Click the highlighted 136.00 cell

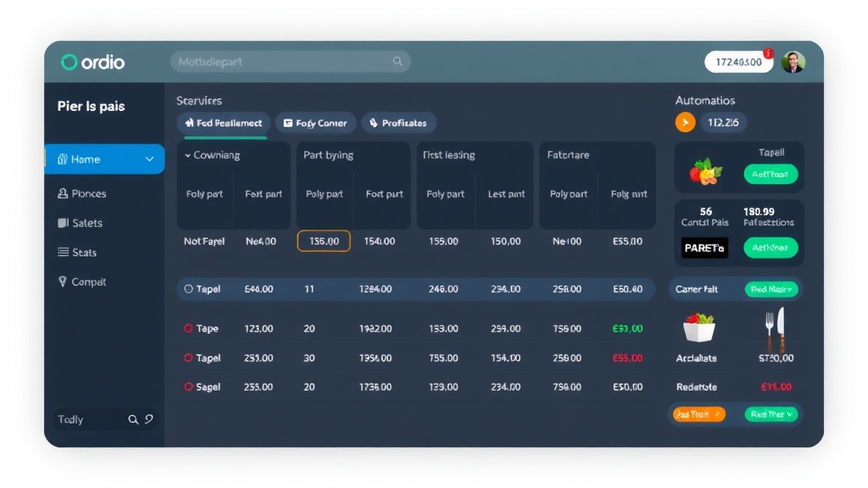tap(324, 241)
